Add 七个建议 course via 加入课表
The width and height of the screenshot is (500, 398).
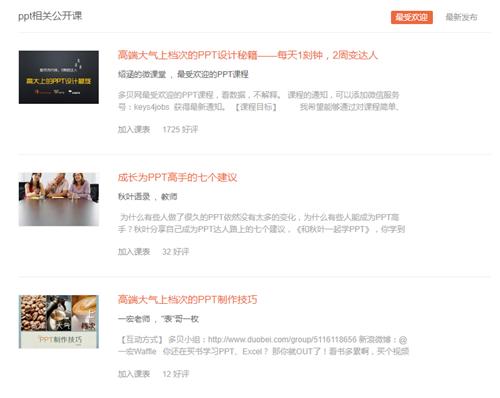(x=134, y=252)
